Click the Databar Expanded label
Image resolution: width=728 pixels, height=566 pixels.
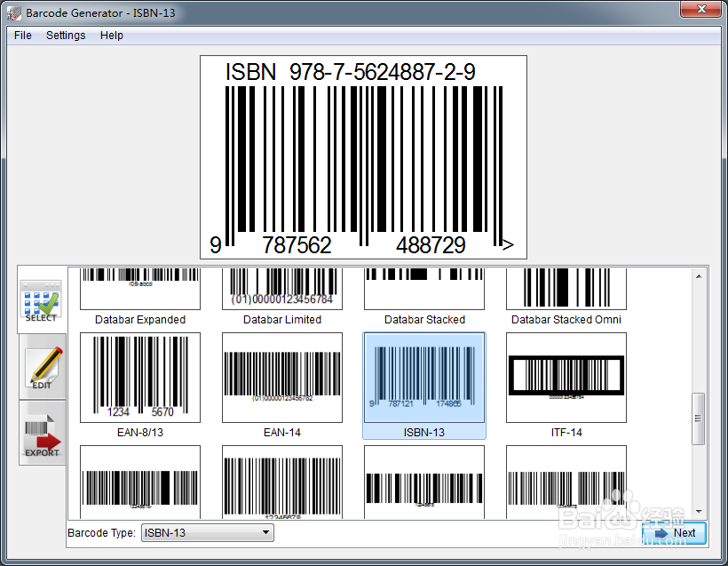click(140, 320)
